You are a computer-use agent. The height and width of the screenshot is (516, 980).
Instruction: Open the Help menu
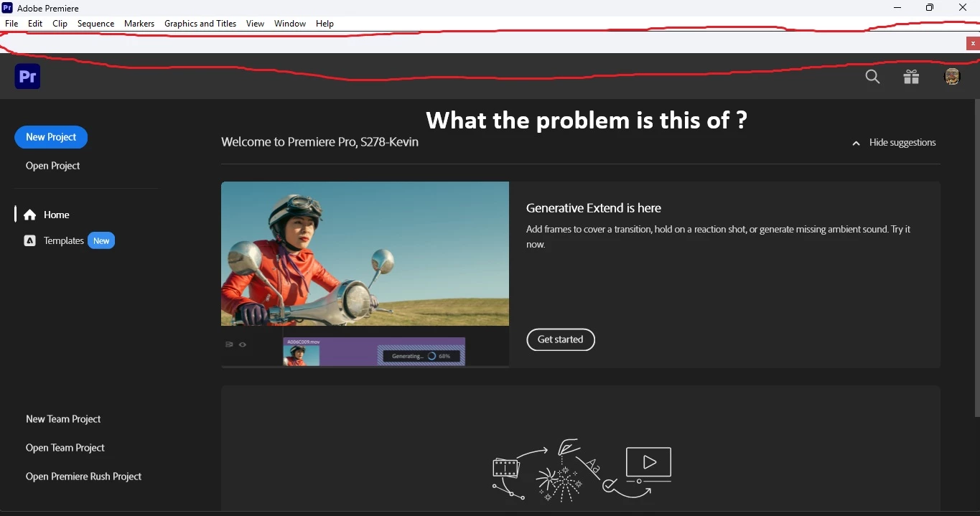[325, 24]
